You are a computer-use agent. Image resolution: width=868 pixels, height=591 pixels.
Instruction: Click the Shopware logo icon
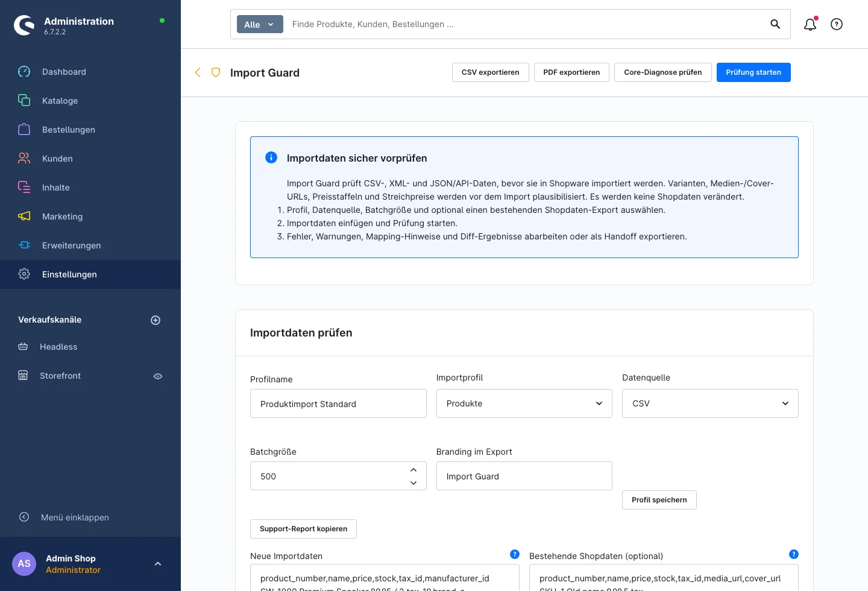(24, 25)
